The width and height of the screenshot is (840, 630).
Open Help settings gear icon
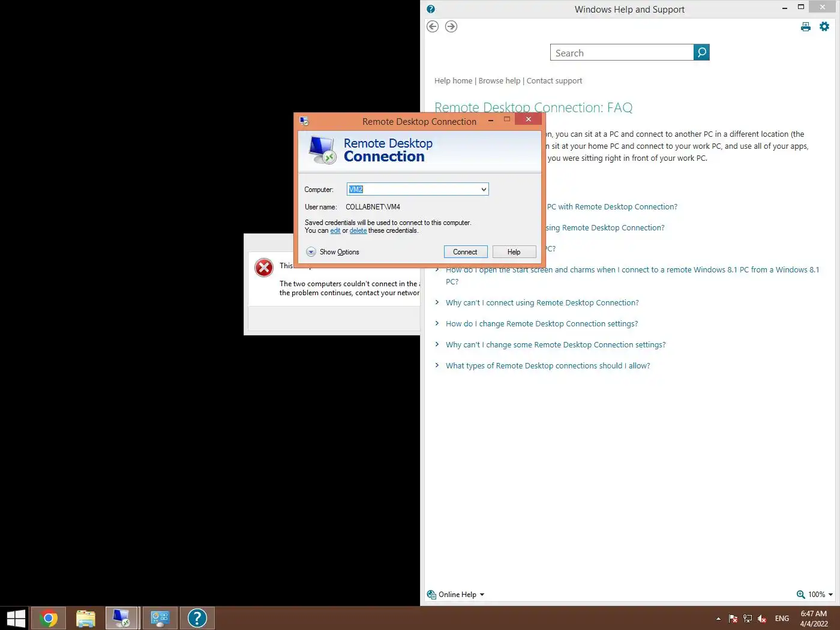(824, 26)
